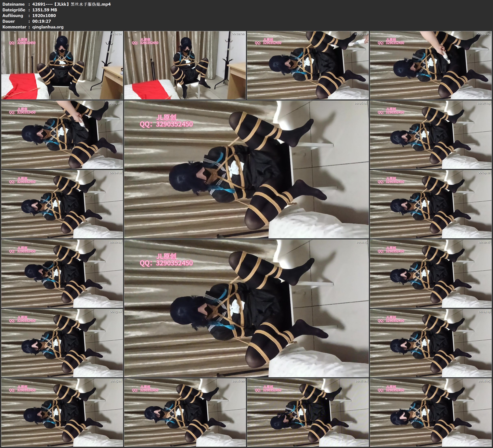Click the Dateiname value in the header

point(72,4)
